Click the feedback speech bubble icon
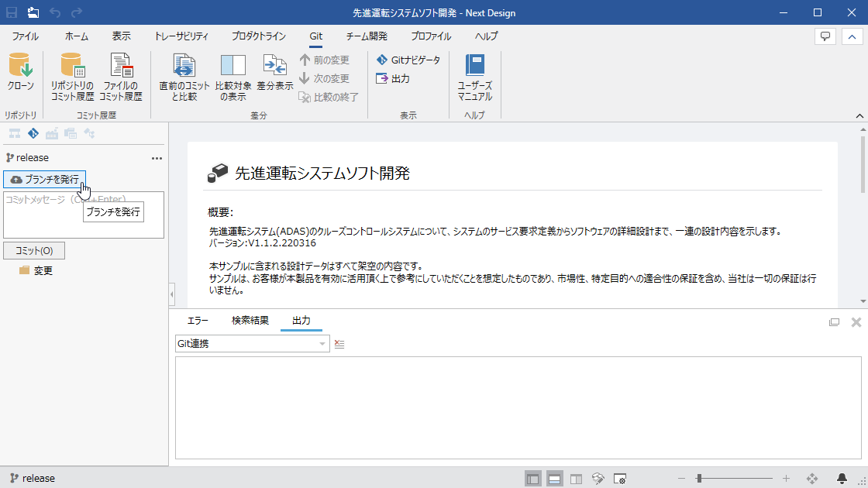Viewport: 868px width, 488px height. click(825, 36)
